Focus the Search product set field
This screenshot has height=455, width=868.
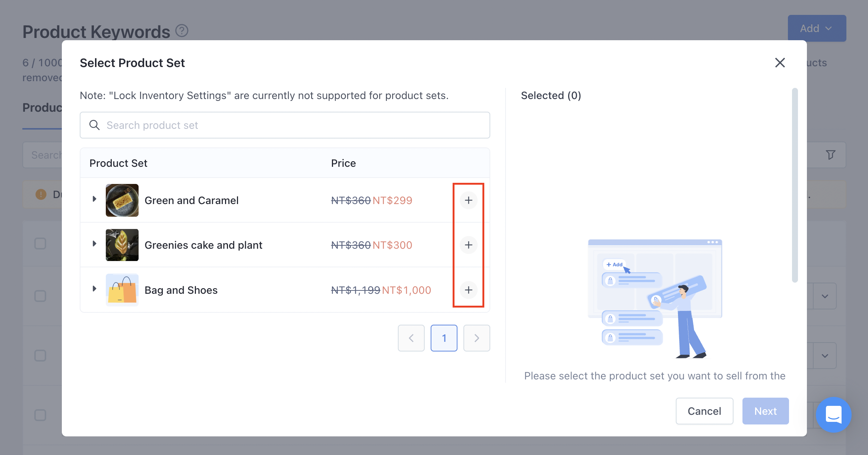coord(285,125)
